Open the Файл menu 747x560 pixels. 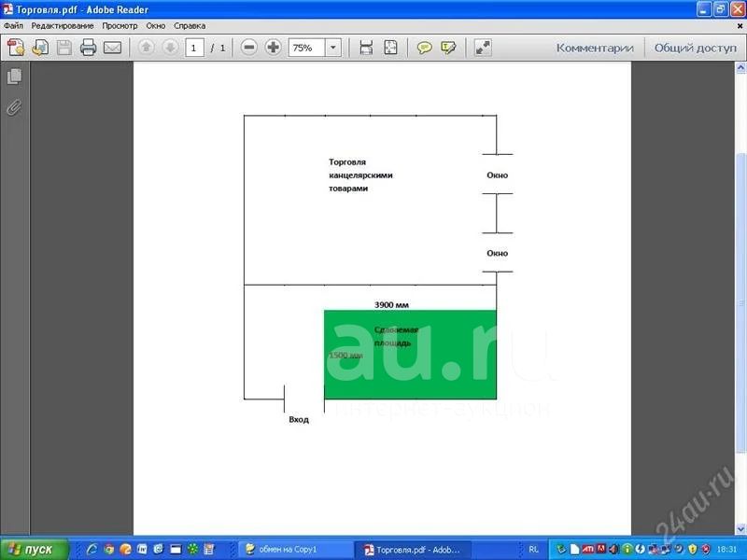pyautogui.click(x=13, y=26)
